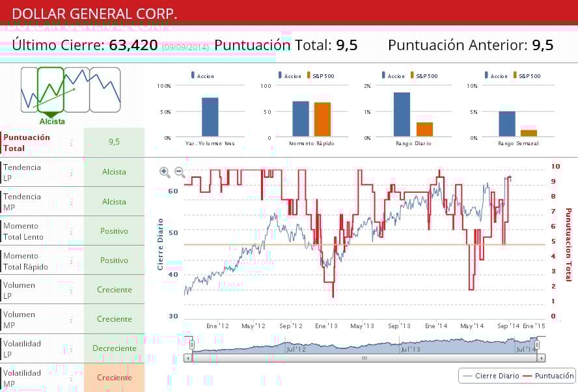
Task: Click the Tendencia LP row label
Action: pyautogui.click(x=22, y=172)
